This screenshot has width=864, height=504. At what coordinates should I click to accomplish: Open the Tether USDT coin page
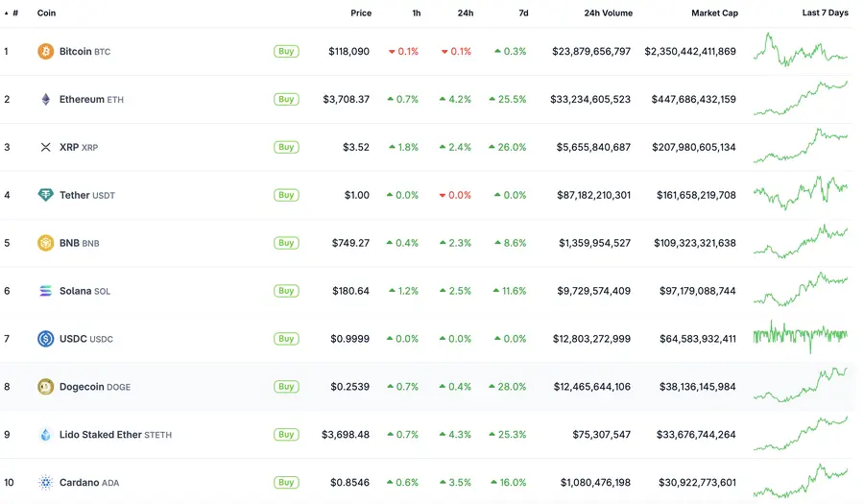87,195
